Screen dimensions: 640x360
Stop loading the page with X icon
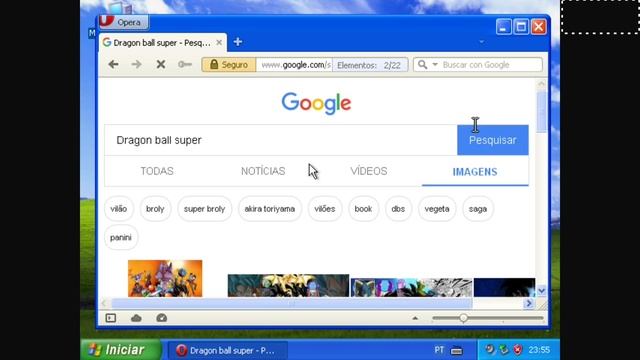click(160, 64)
